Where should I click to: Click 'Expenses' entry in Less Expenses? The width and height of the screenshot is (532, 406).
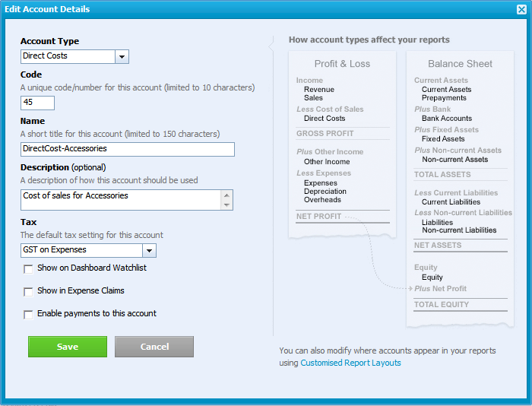tap(320, 183)
